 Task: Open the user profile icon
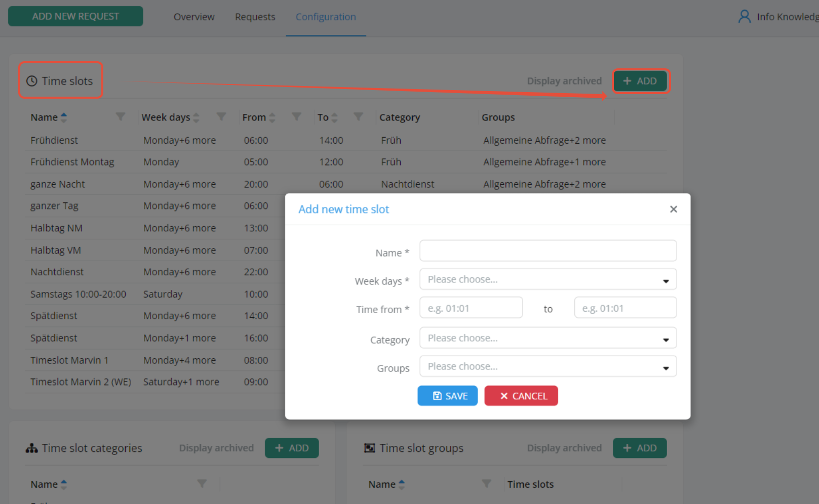(744, 17)
